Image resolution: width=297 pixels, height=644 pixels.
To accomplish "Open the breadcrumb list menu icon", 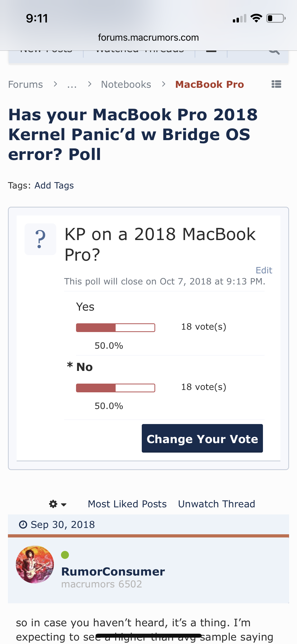I will point(276,84).
